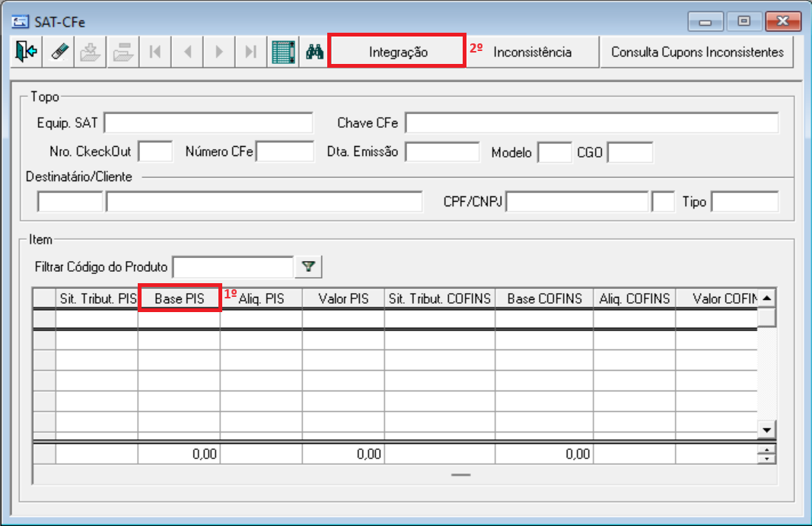The width and height of the screenshot is (812, 526).
Task: Click the Equip. SAT input field
Action: [209, 123]
